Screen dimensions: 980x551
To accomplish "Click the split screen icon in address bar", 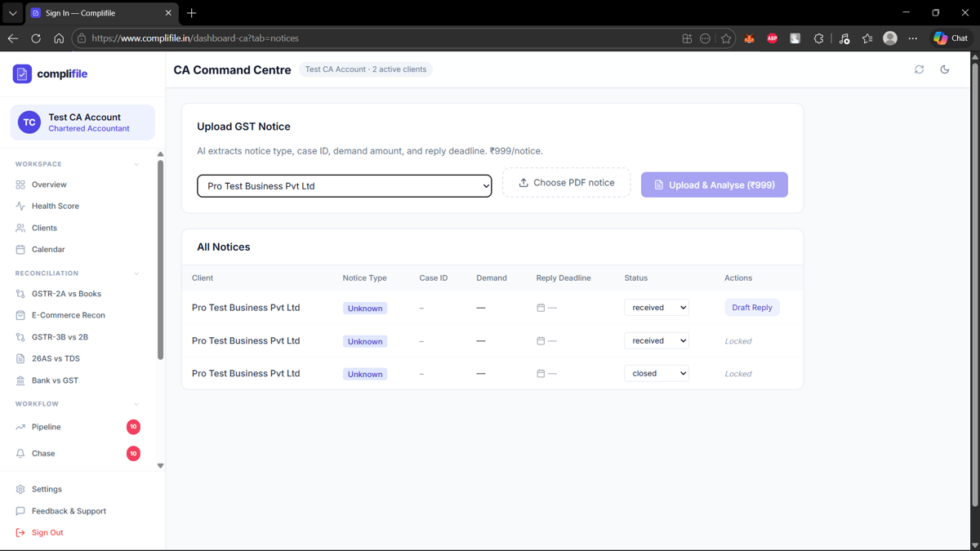I will pos(687,38).
